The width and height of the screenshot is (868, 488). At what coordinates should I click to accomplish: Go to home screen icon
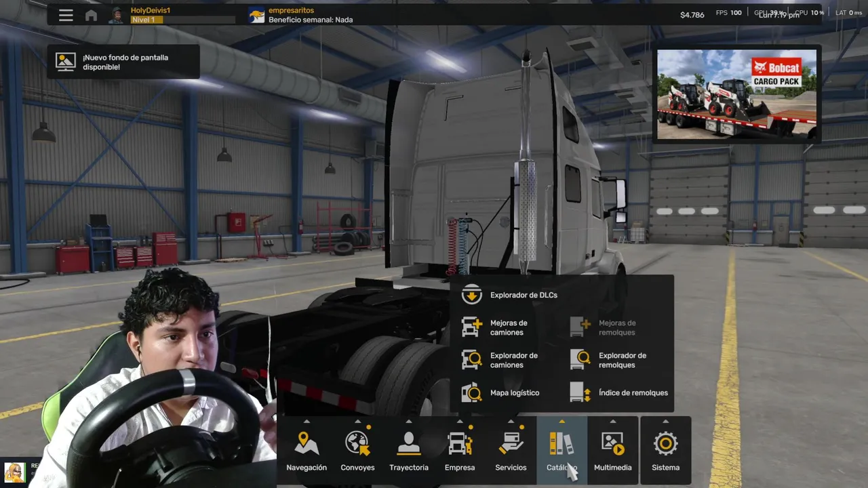click(92, 15)
